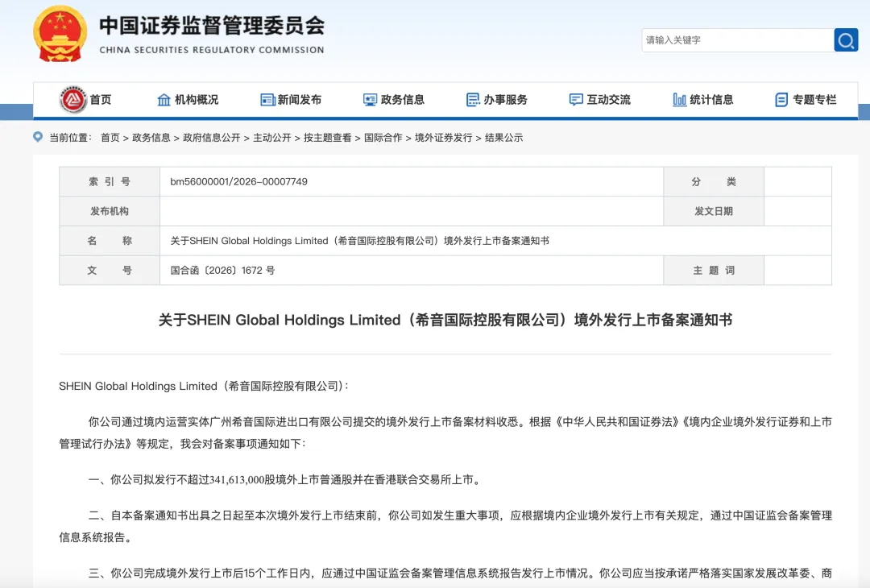Click the news icon beside 新闻发布

coord(267,100)
